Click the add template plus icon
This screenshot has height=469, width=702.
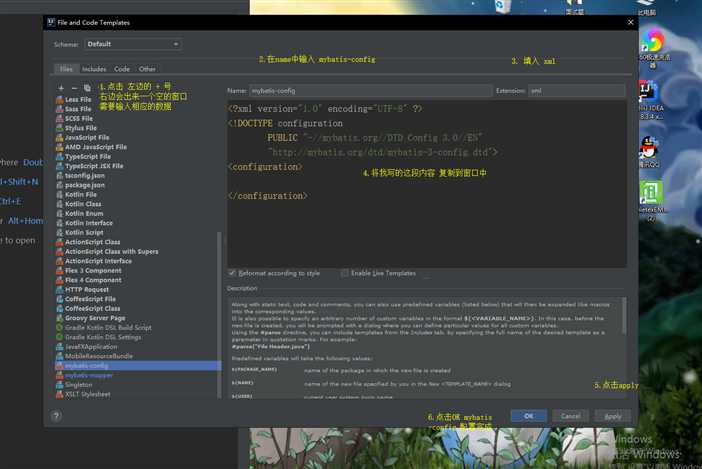point(61,88)
